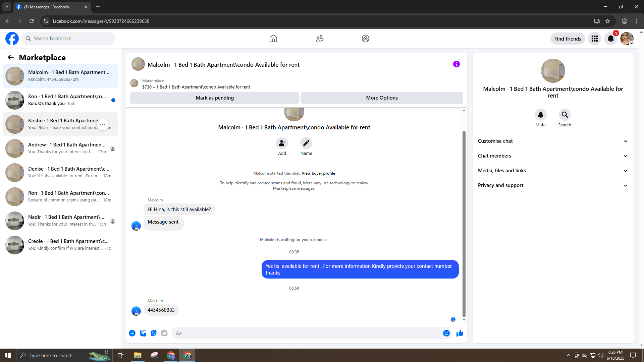Expand Chat members section
The height and width of the screenshot is (362, 644).
(x=553, y=156)
